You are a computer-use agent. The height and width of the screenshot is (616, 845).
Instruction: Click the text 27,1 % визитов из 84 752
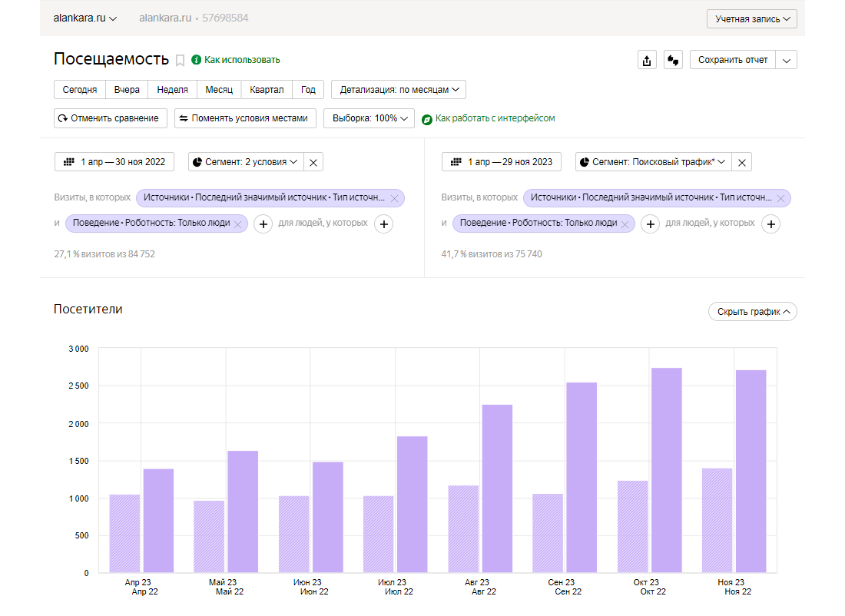coord(104,253)
